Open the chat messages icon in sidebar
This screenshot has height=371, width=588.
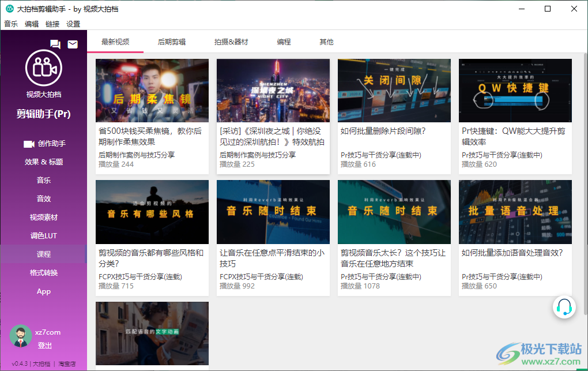pos(55,44)
